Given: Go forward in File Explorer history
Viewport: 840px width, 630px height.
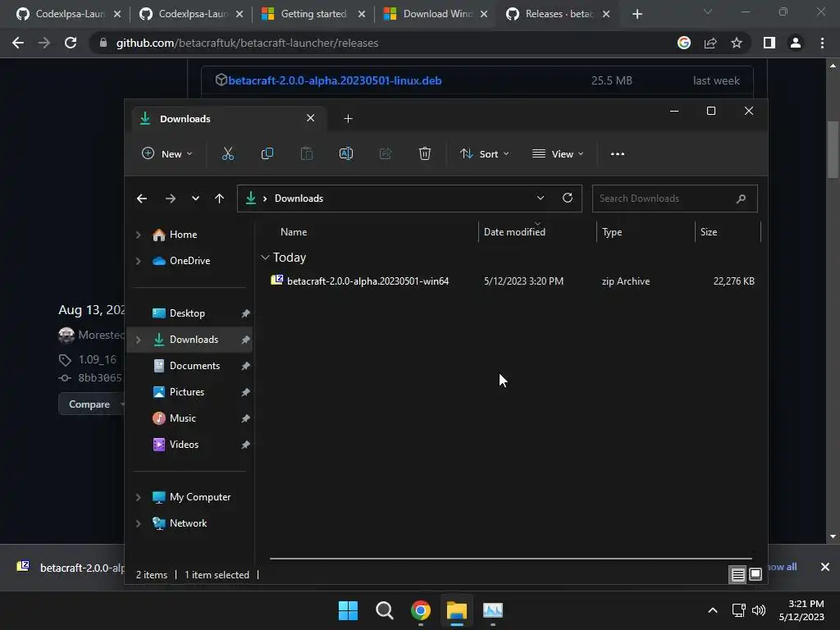Looking at the screenshot, I should coord(171,199).
